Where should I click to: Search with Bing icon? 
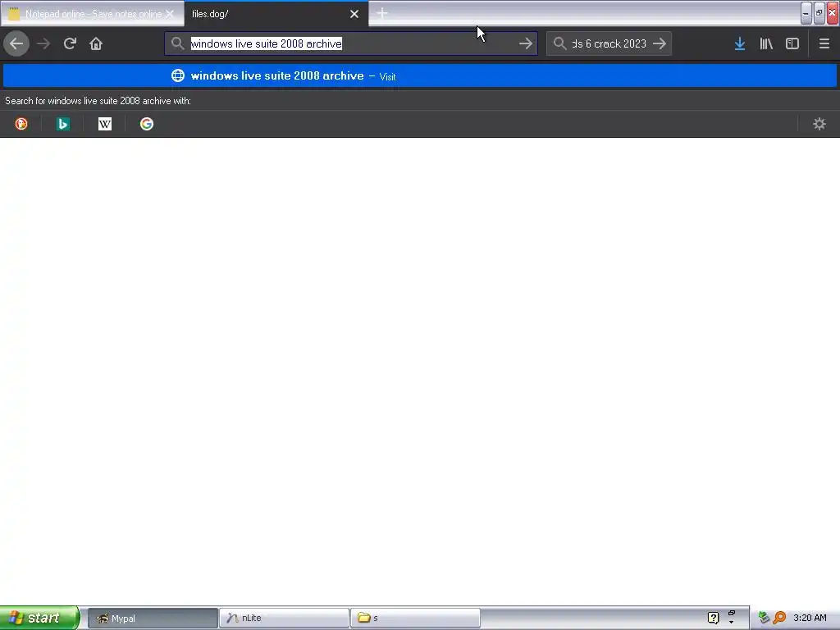click(63, 124)
